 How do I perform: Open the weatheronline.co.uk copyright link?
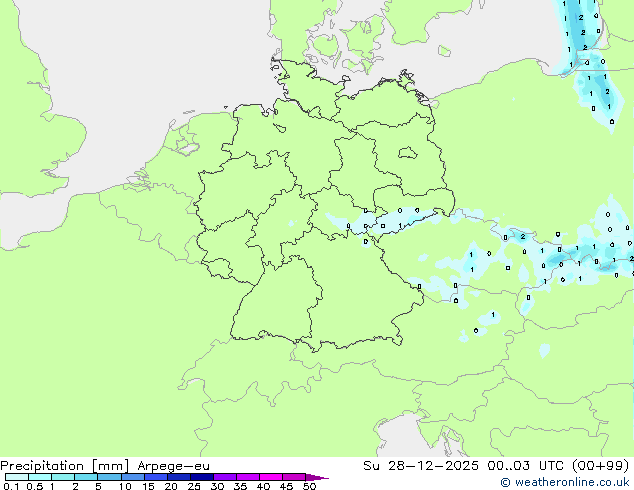[x=565, y=482]
